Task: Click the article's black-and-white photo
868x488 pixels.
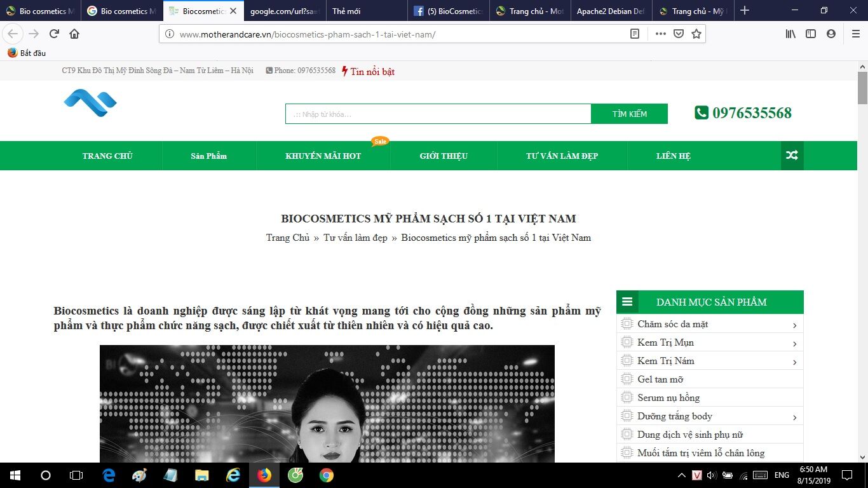Action: pyautogui.click(x=327, y=403)
